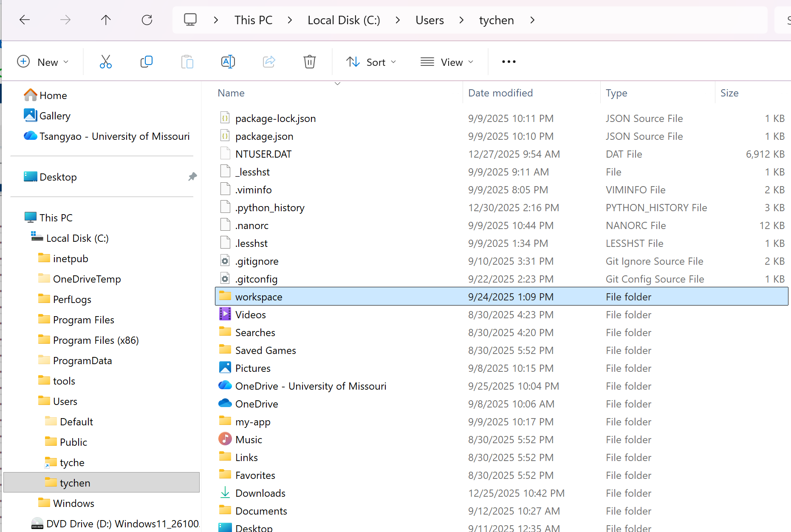
Task: Go back with the left arrow
Action: tap(25, 20)
